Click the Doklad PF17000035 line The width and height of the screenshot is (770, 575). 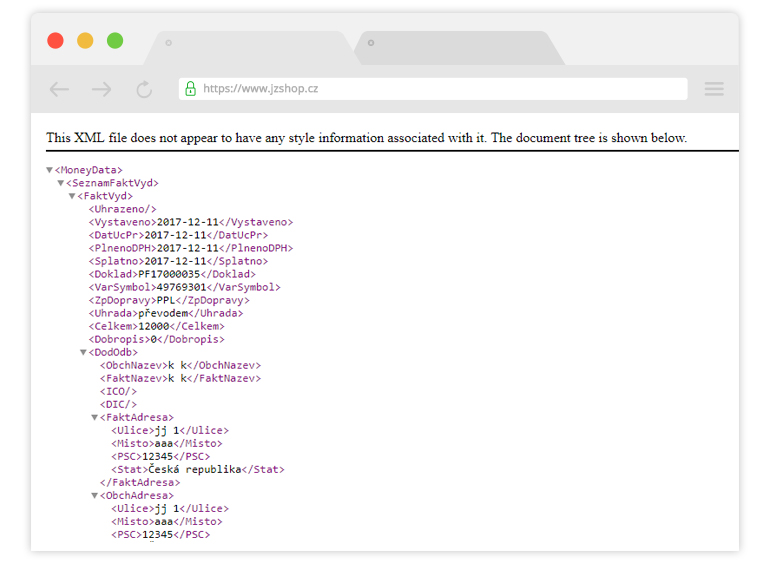172,274
